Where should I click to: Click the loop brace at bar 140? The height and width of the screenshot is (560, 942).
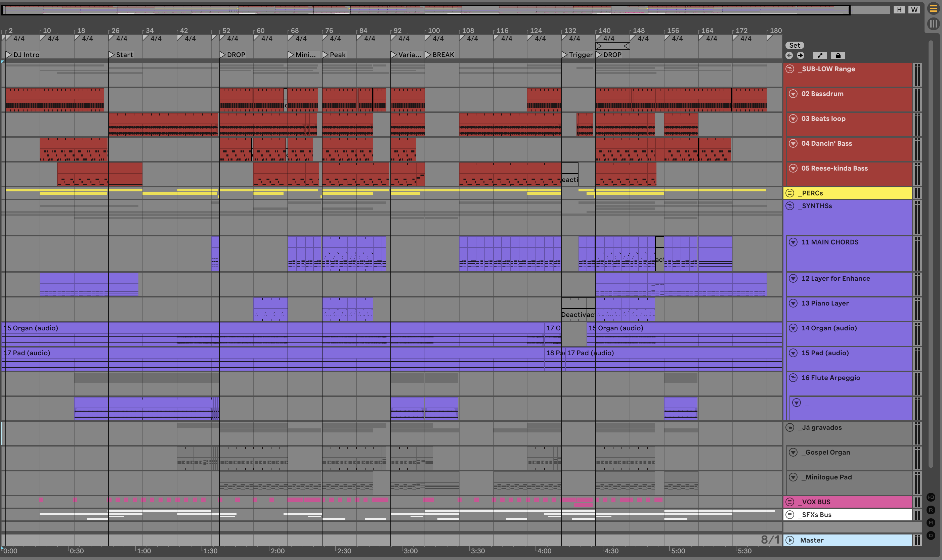pos(613,46)
